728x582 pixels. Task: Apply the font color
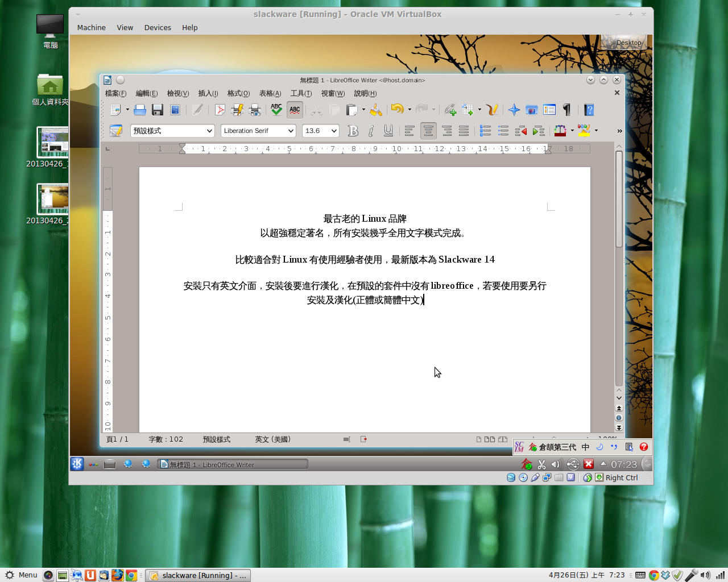click(x=560, y=131)
